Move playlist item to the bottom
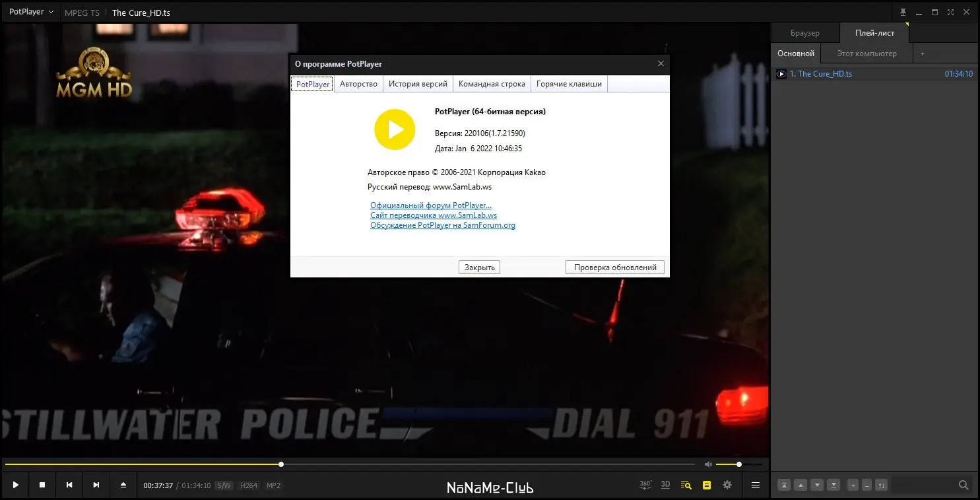 [834, 485]
